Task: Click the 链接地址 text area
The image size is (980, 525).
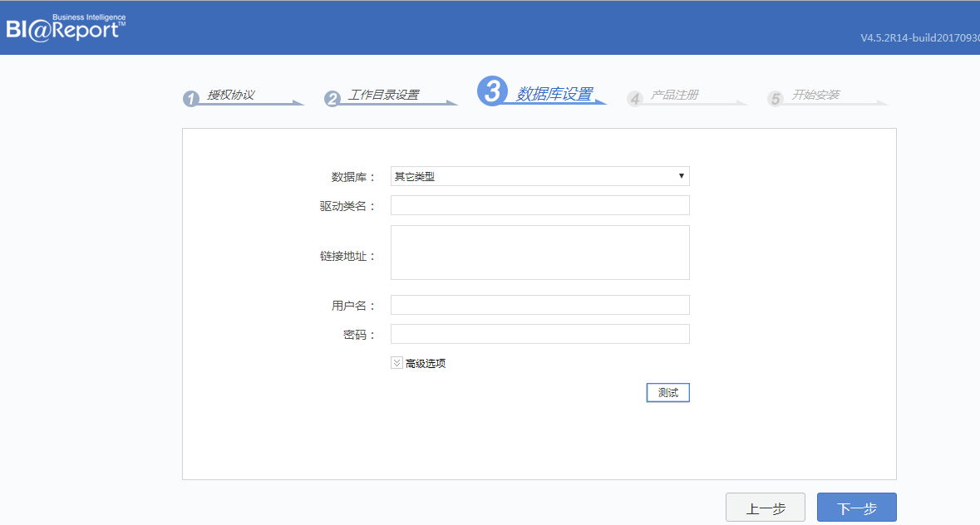Action: click(x=540, y=253)
